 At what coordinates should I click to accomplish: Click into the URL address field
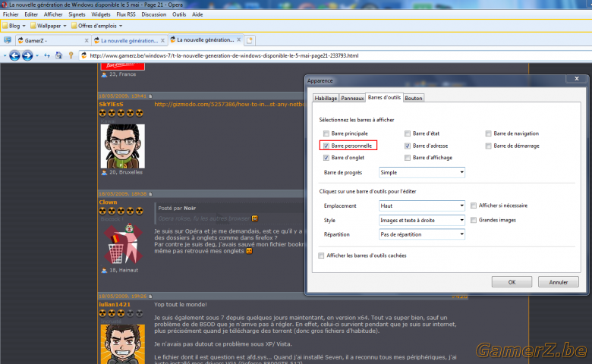tap(336, 56)
